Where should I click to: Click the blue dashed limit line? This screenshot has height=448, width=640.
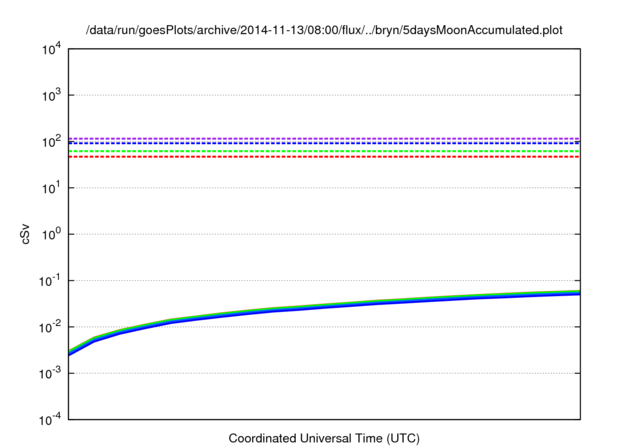[324, 143]
